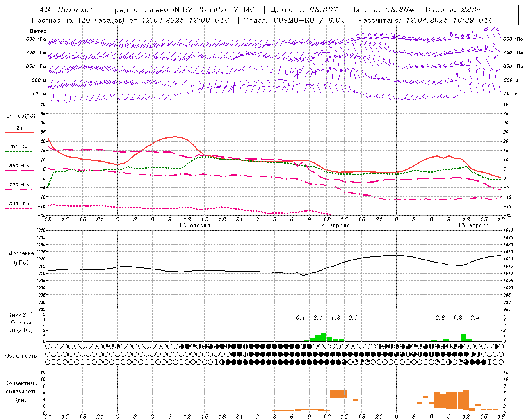
Task: Click the (мм/3ч.) precipitation unit label
Action: [x=21, y=315]
